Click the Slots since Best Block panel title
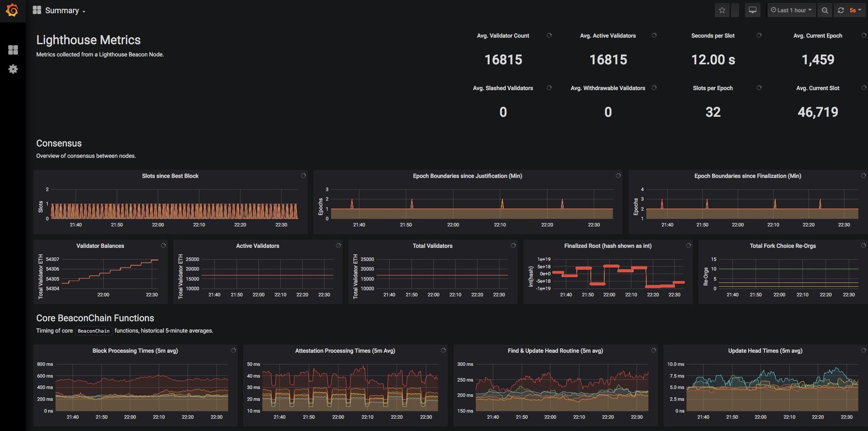This screenshot has width=868, height=431. (x=170, y=176)
